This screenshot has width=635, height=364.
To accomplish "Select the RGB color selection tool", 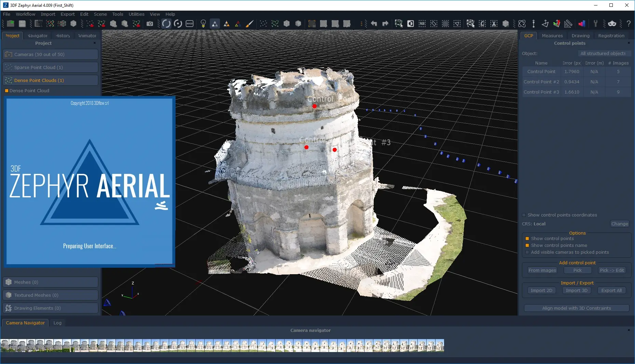I will coord(422,24).
